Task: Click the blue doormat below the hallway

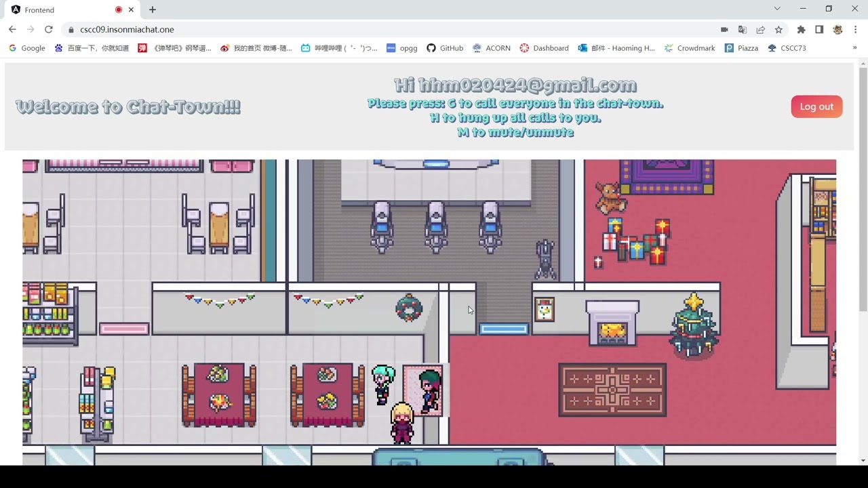Action: coord(504,329)
